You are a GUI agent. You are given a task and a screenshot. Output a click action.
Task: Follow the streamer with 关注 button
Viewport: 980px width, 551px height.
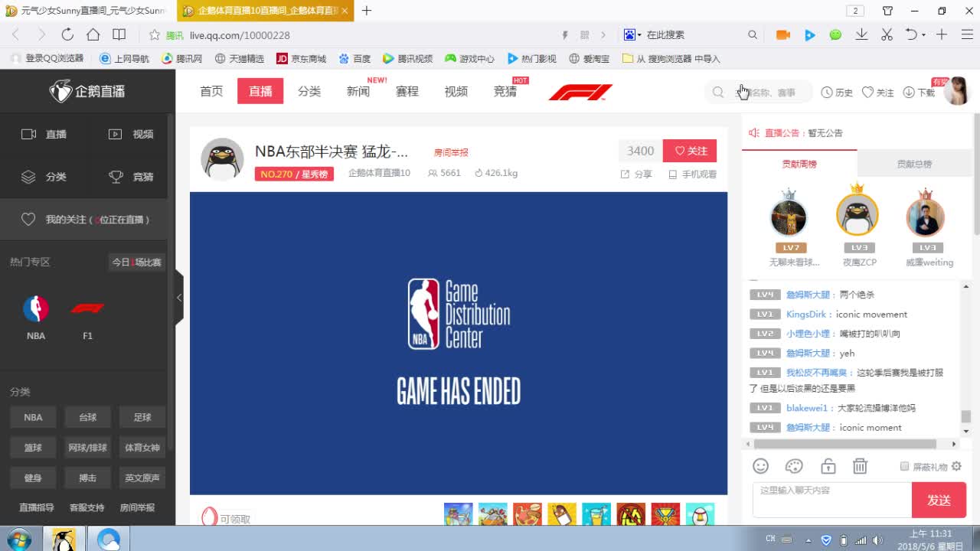coord(690,151)
